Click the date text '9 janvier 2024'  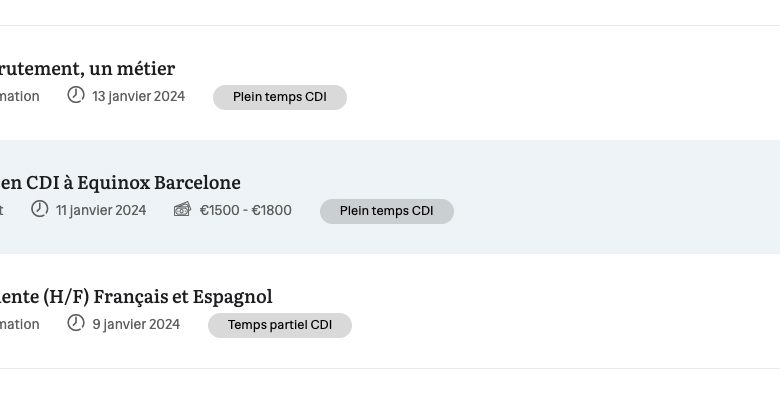pyautogui.click(x=136, y=324)
